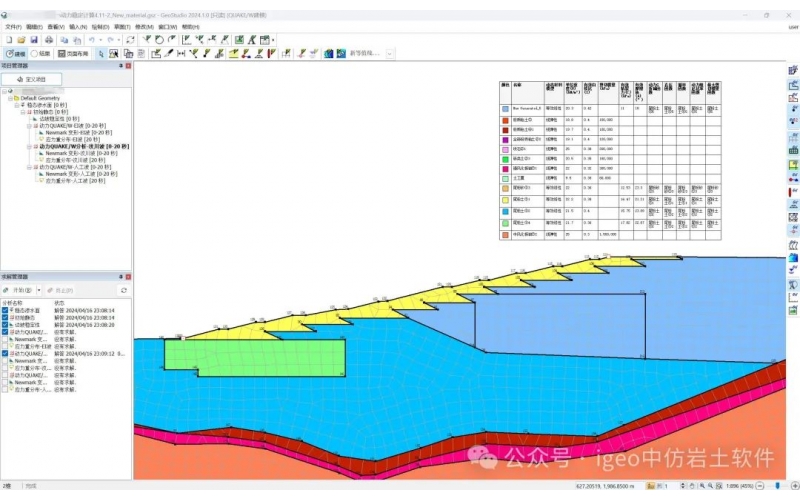Open the 文件(F) menu
Viewport: 800px width, 500px height.
pyautogui.click(x=13, y=27)
